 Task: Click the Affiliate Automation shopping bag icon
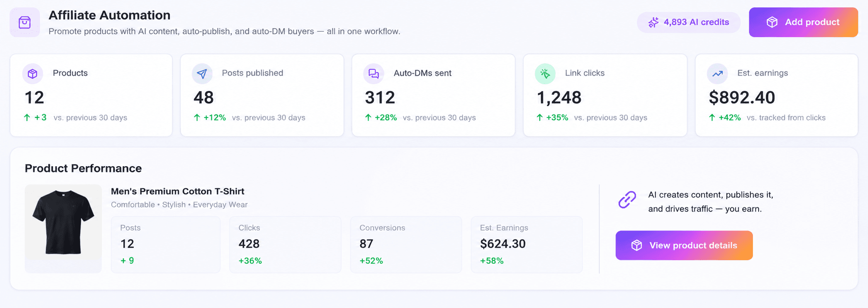coord(25,22)
